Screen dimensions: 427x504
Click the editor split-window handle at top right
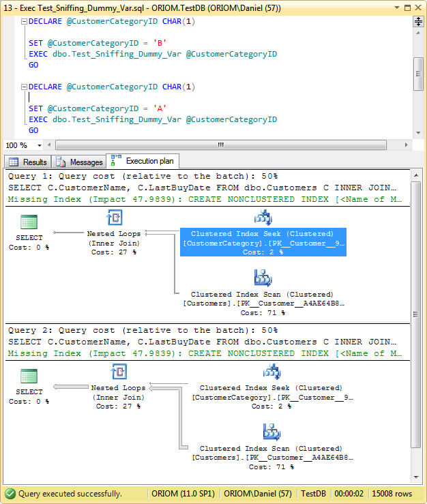418,22
